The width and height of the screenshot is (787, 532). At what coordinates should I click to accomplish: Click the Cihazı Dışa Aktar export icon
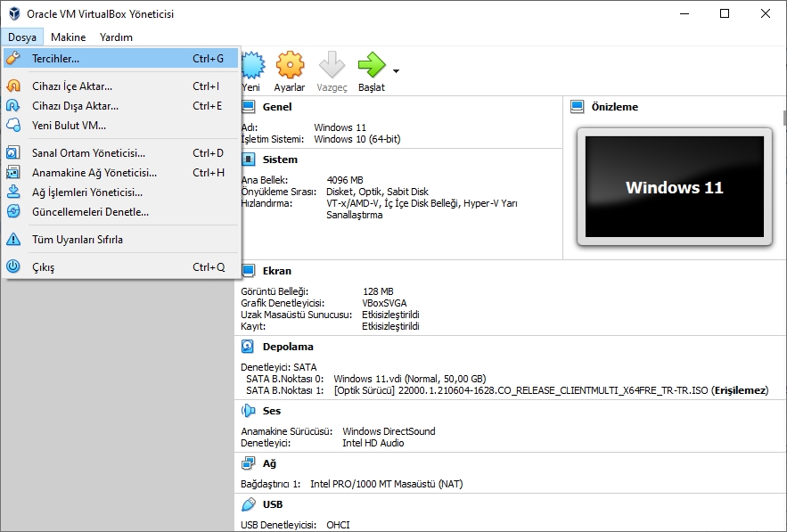tap(13, 105)
